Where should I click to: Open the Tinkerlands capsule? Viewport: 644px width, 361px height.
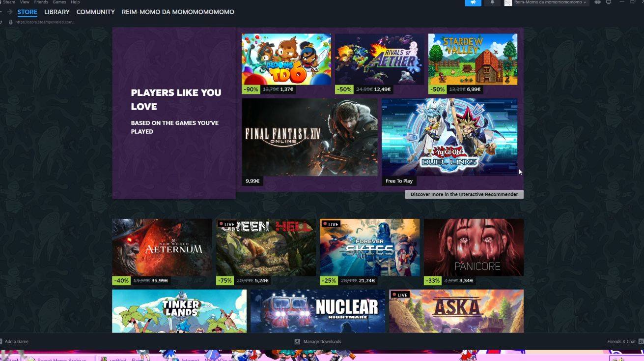[179, 311]
